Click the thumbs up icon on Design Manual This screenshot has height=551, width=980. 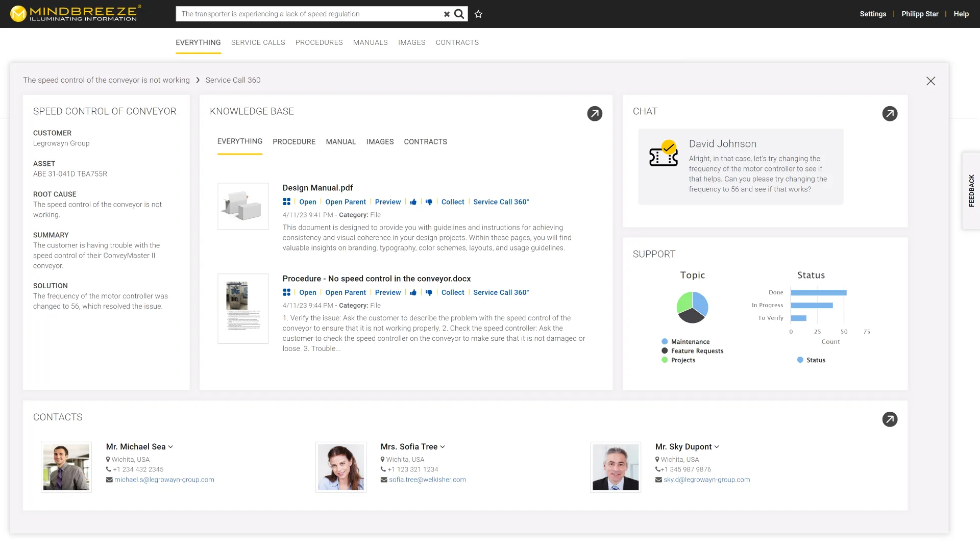click(413, 201)
